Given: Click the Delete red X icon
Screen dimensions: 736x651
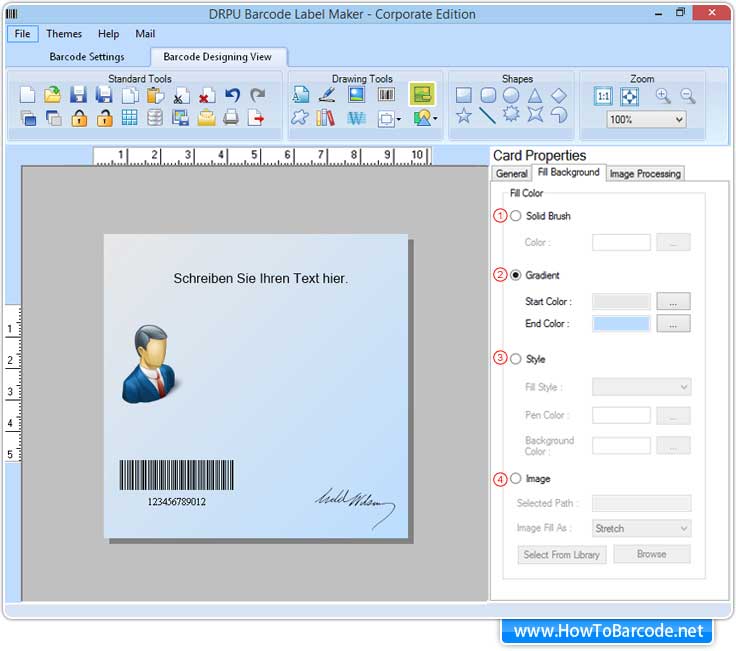Looking at the screenshot, I should click(x=207, y=96).
